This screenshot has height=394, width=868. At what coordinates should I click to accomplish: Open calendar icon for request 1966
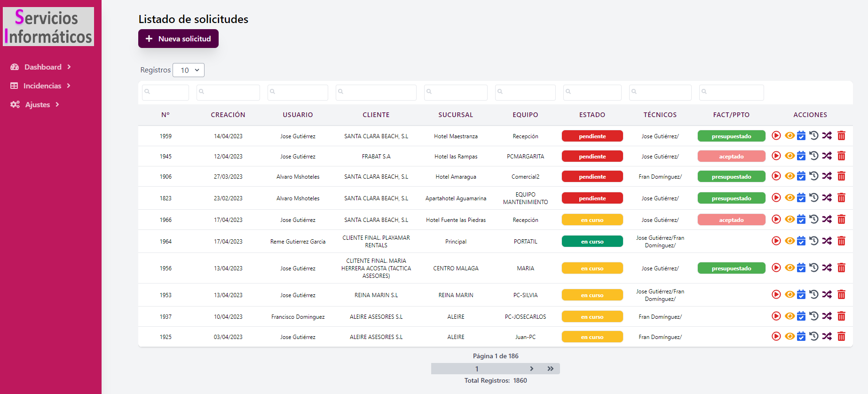pos(801,220)
